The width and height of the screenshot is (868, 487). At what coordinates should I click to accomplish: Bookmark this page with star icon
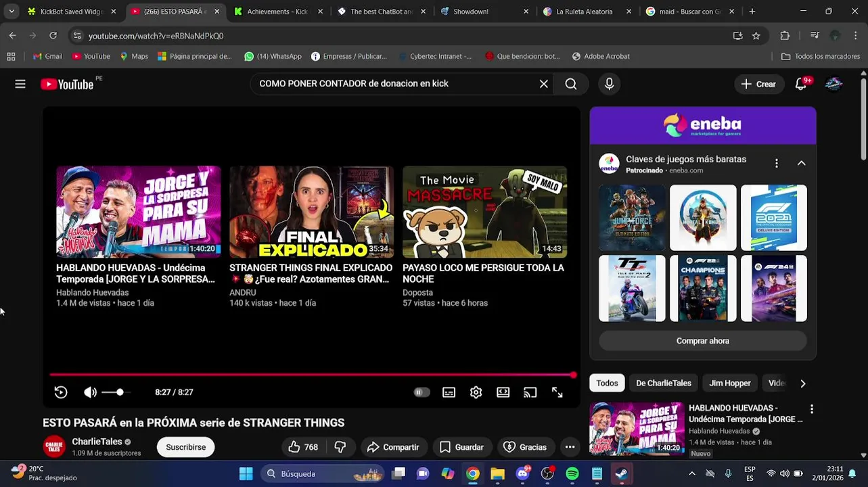(756, 36)
